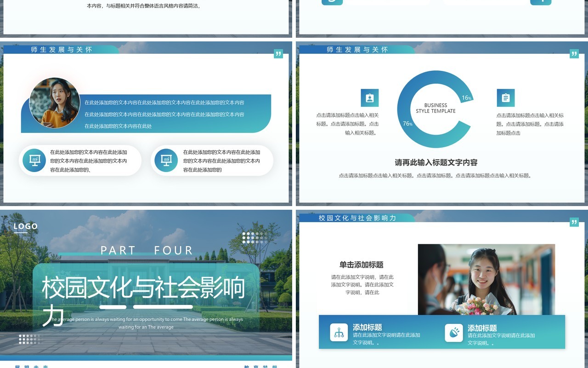Click the description text under 单击添加标题
The width and height of the screenshot is (588, 368).
(x=362, y=285)
